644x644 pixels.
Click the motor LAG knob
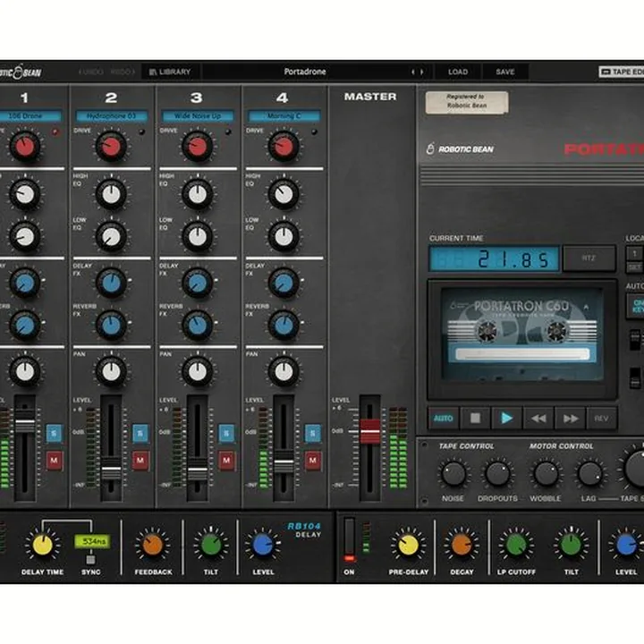589,474
